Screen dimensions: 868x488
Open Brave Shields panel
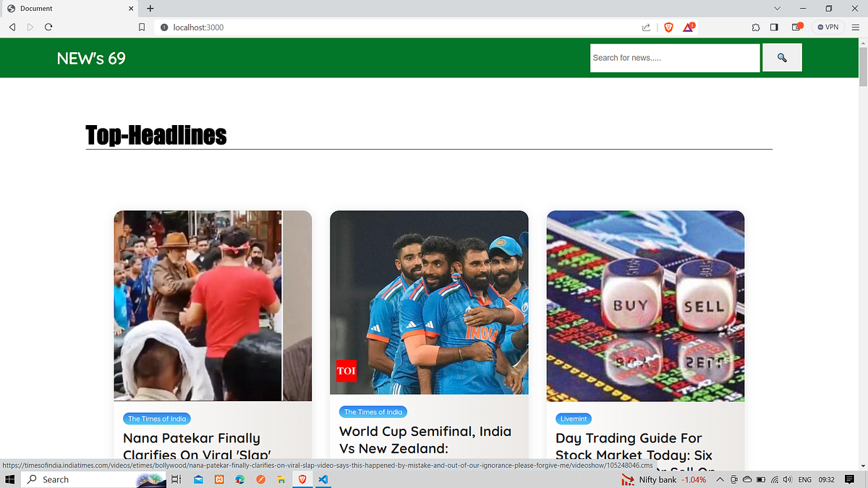point(668,27)
